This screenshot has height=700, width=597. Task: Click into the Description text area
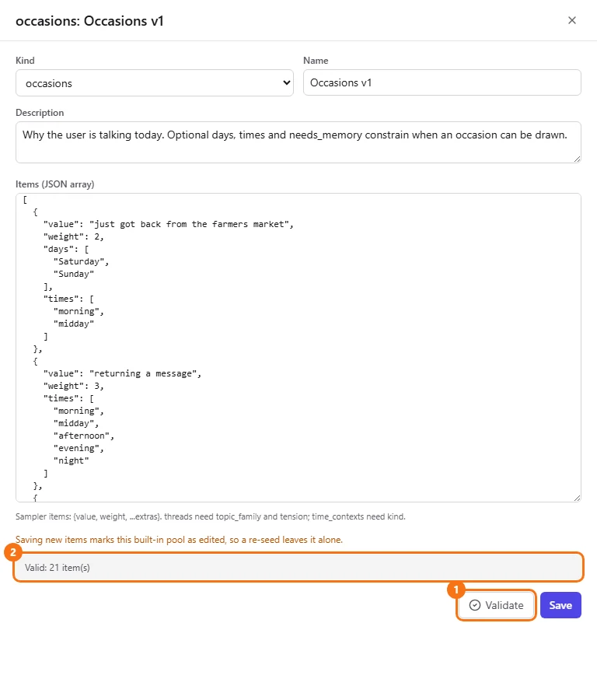[x=298, y=142]
